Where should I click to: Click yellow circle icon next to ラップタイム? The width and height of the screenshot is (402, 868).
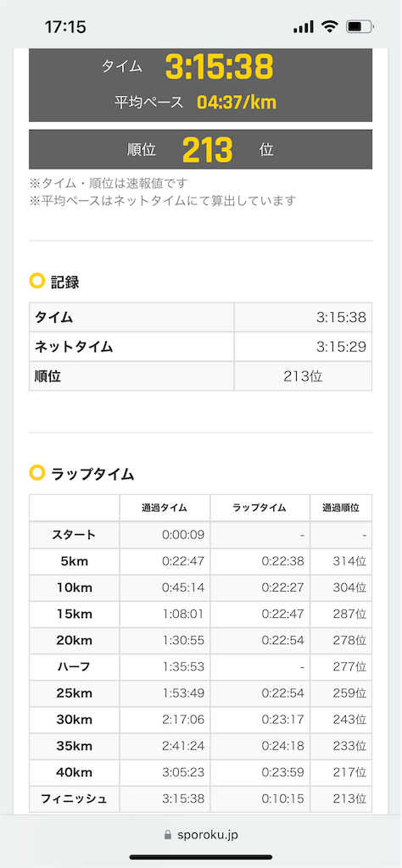[36, 473]
